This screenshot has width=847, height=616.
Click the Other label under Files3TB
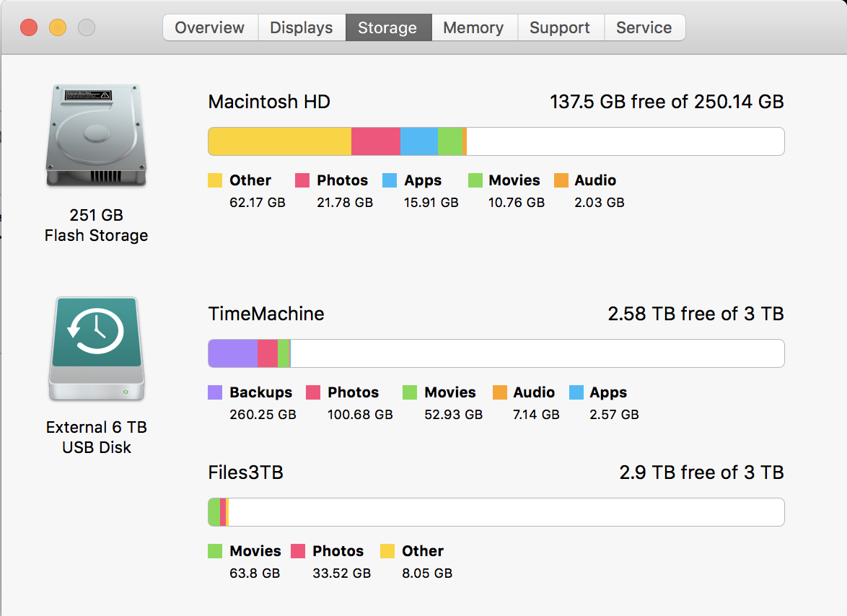(x=423, y=551)
